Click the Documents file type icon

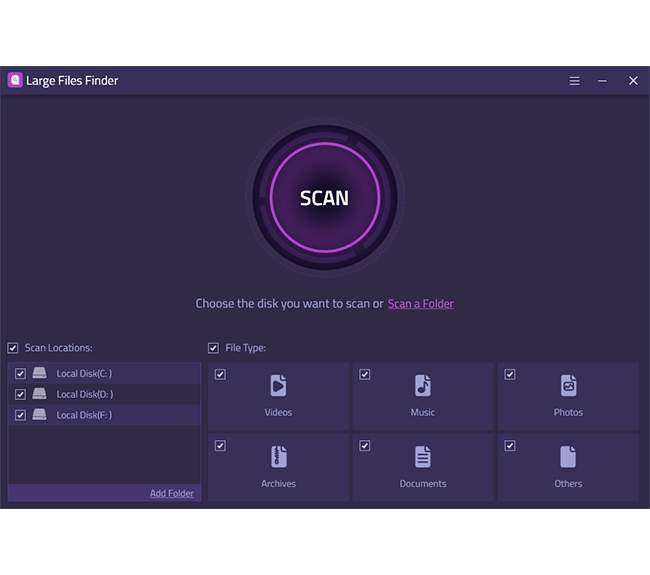pos(423,457)
